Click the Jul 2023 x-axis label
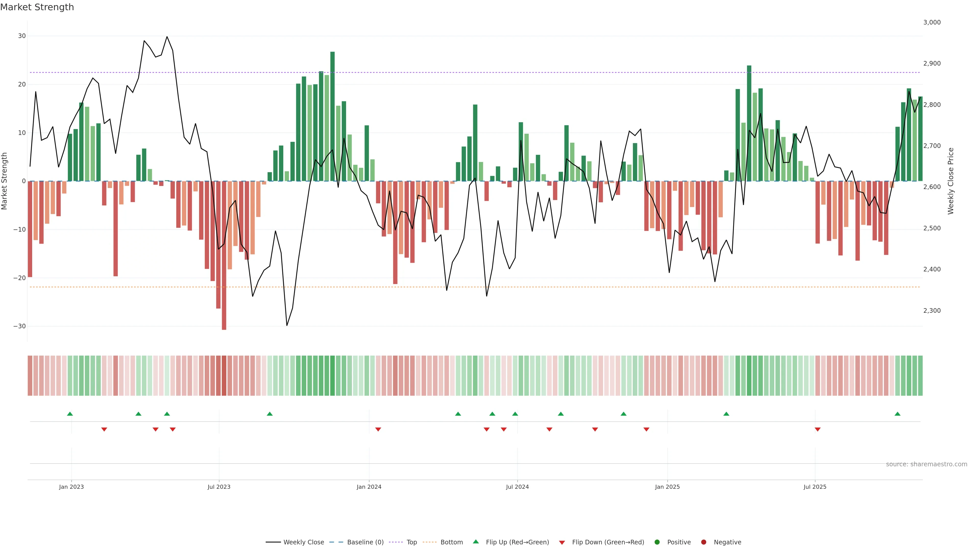The height and width of the screenshot is (551, 980). (219, 487)
